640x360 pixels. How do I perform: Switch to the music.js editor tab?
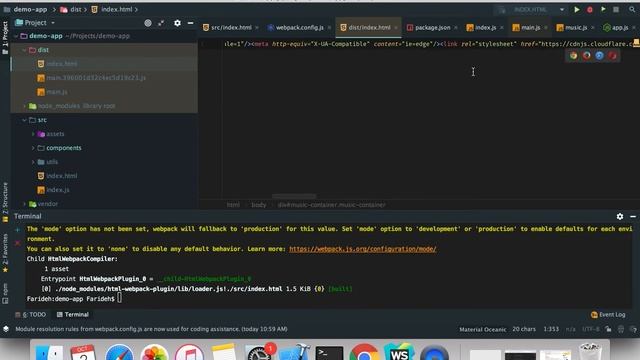point(576,27)
